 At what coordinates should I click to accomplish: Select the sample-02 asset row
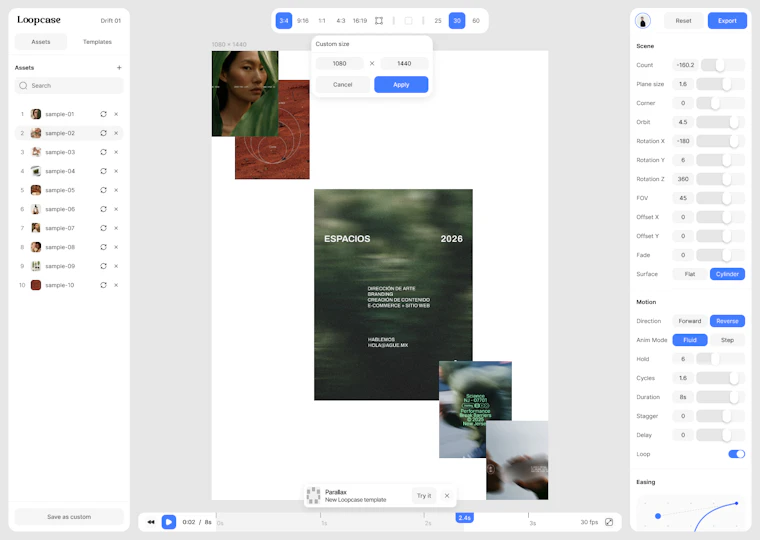click(69, 133)
